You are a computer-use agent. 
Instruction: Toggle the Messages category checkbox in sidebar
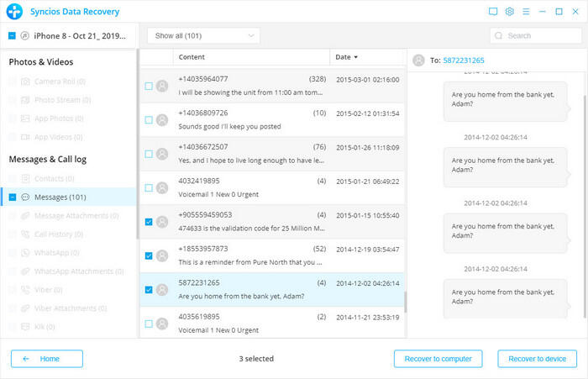click(13, 197)
